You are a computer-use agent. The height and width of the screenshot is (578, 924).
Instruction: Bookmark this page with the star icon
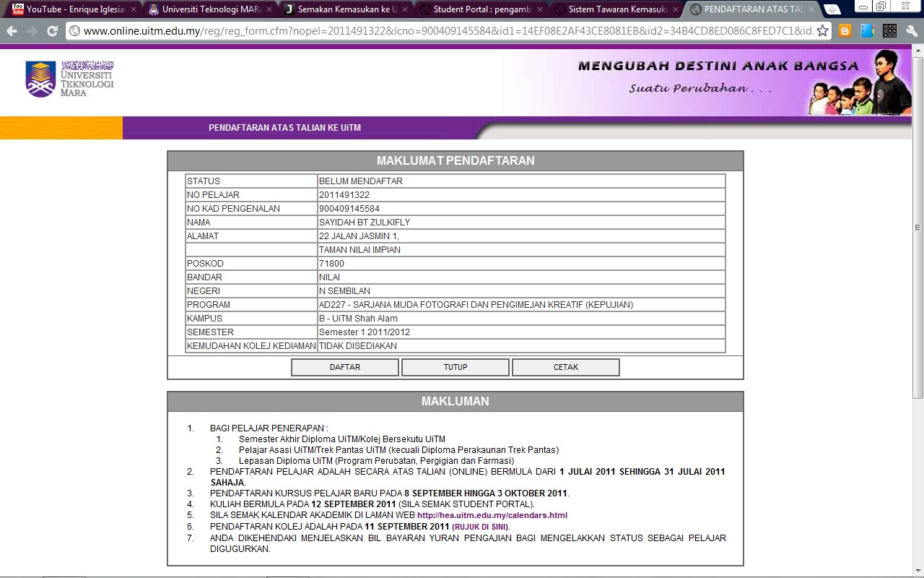(x=822, y=31)
